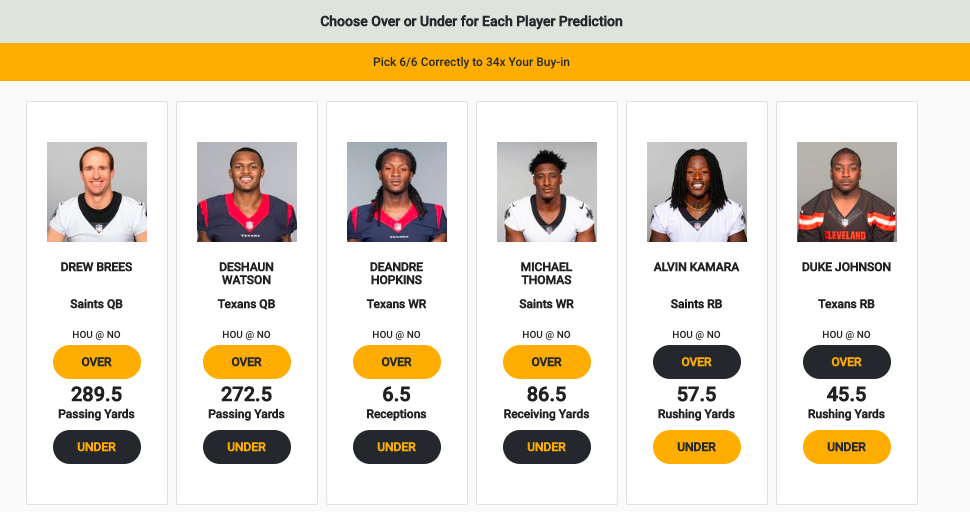This screenshot has width=970, height=512.
Task: Pick UNDER for Duke Johnson 45.5
Action: 847,447
